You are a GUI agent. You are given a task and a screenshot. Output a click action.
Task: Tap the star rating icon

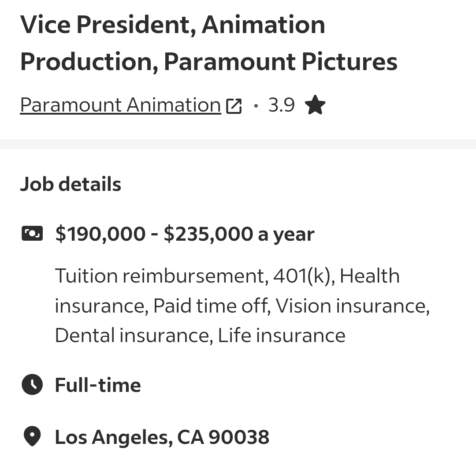(x=315, y=106)
